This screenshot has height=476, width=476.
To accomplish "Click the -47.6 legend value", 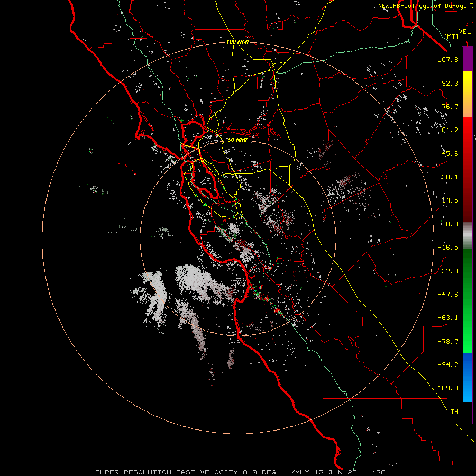I will click(x=448, y=295).
